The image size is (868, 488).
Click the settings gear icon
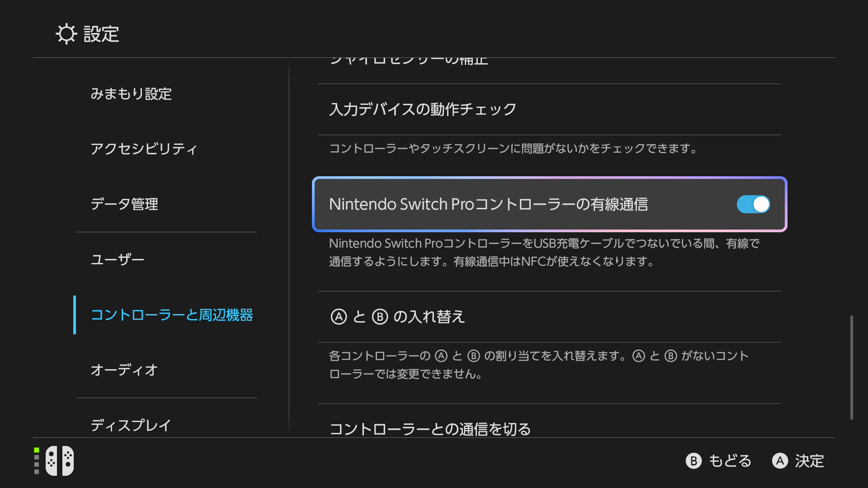[x=66, y=34]
